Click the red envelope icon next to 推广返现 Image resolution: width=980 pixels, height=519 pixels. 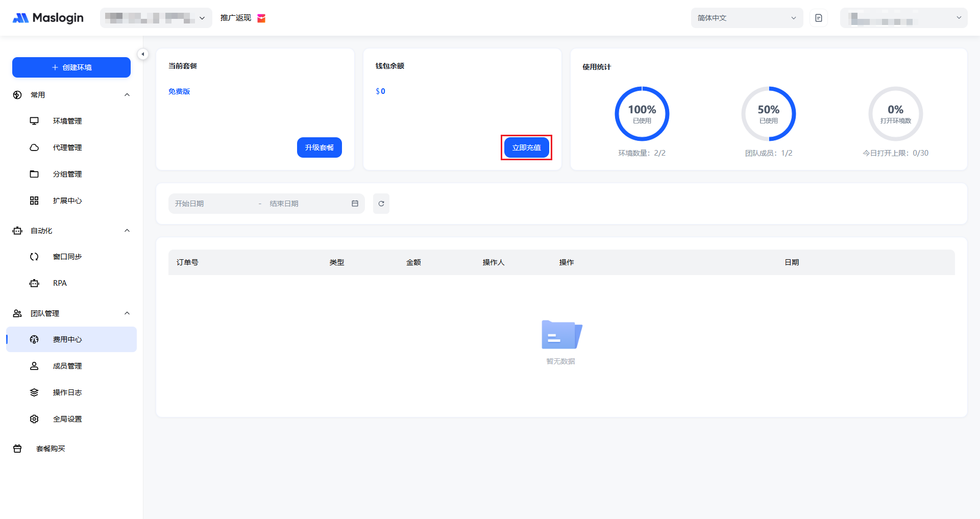click(x=261, y=18)
